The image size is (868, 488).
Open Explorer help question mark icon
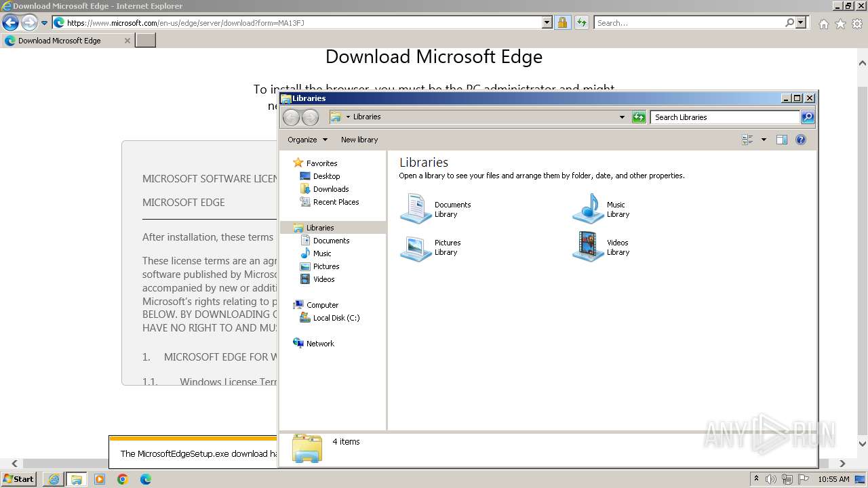point(801,140)
